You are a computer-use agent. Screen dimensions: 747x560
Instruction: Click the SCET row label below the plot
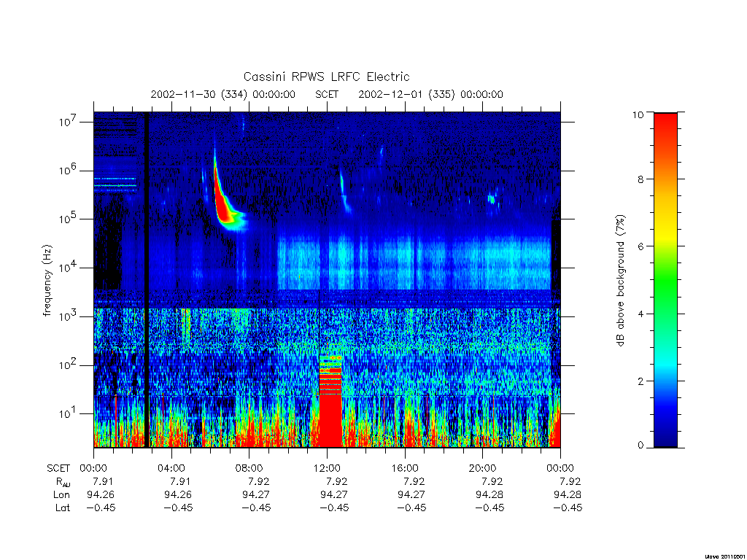click(58, 468)
